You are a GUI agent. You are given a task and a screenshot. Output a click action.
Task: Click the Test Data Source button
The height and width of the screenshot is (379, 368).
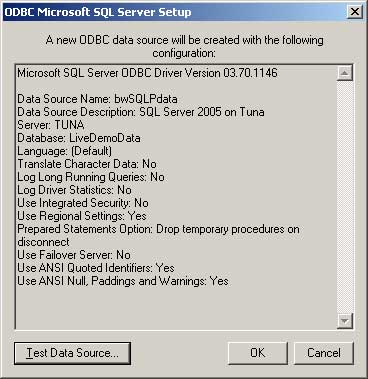point(72,353)
